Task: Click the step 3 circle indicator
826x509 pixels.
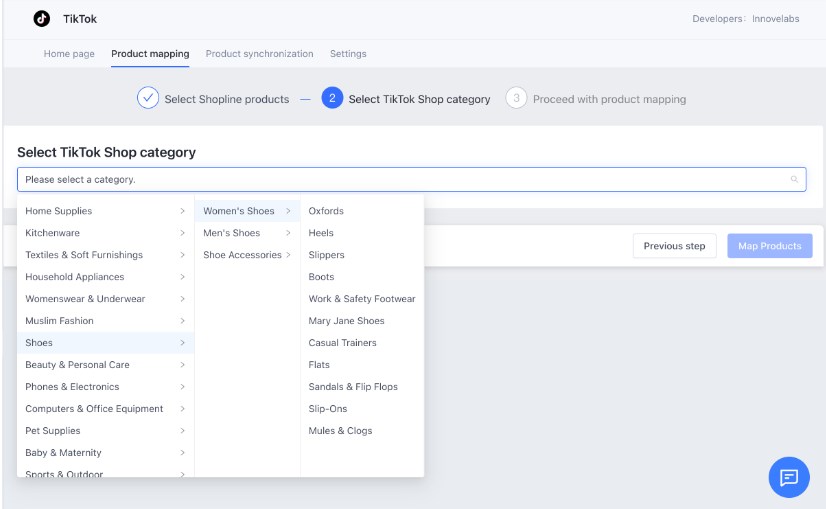Action: (516, 98)
